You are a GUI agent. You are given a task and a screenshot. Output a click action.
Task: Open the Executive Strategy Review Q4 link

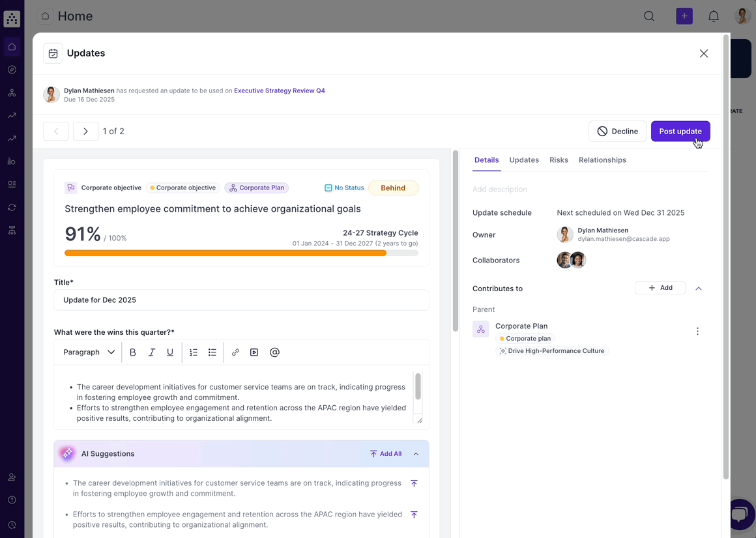coord(279,91)
